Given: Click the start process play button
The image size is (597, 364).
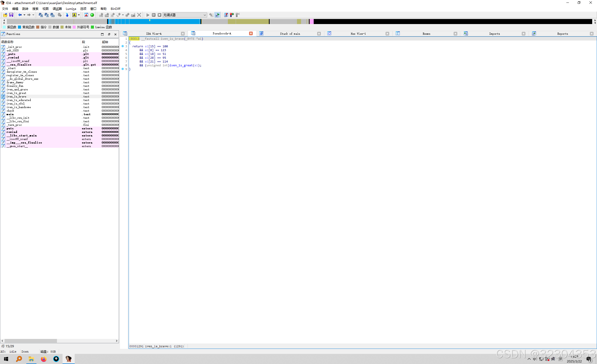Looking at the screenshot, I should [x=148, y=15].
